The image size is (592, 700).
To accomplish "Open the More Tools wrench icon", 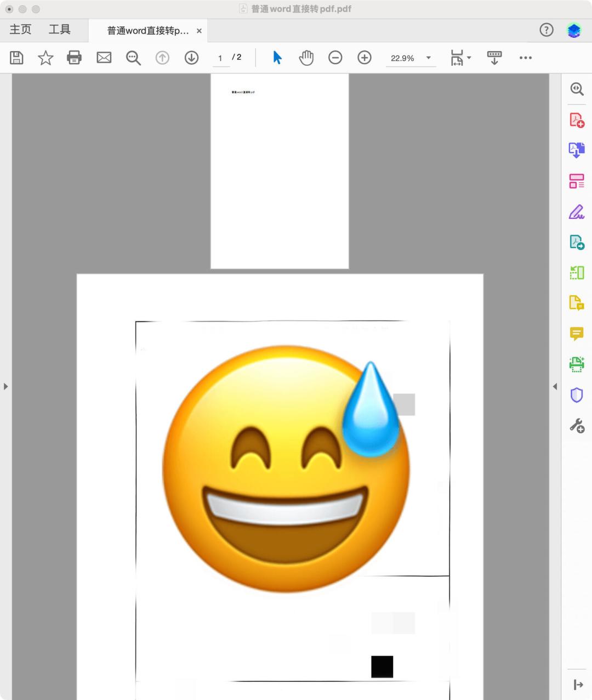I will [577, 426].
